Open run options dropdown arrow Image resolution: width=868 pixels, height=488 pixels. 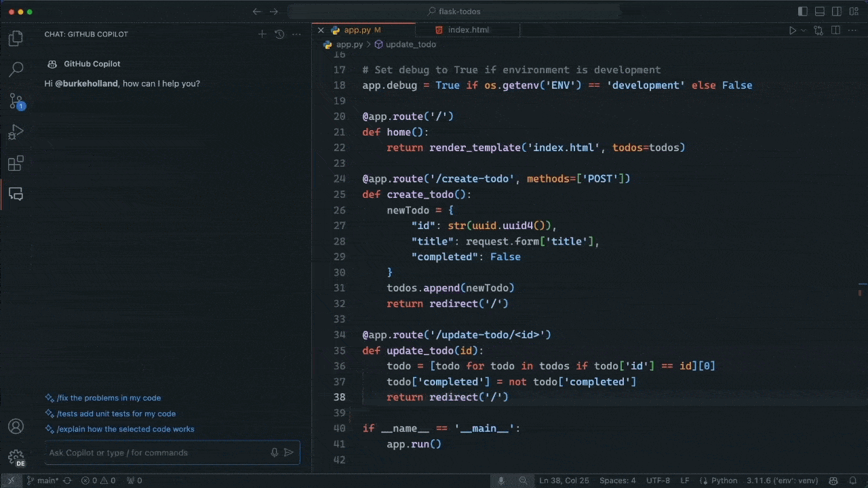point(804,30)
